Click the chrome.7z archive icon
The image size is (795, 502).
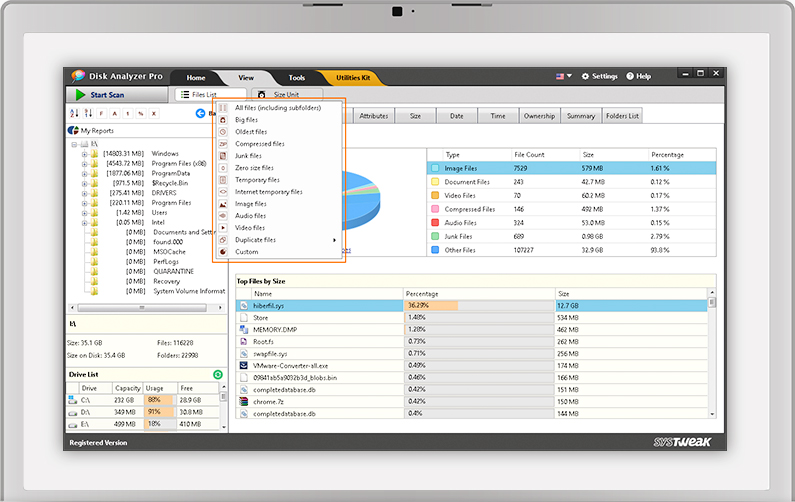click(x=244, y=402)
